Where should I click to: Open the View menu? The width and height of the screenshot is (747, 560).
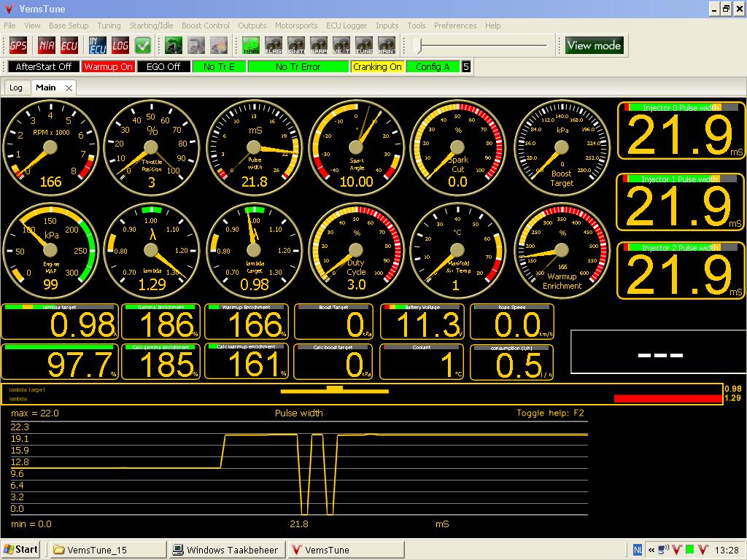[32, 26]
